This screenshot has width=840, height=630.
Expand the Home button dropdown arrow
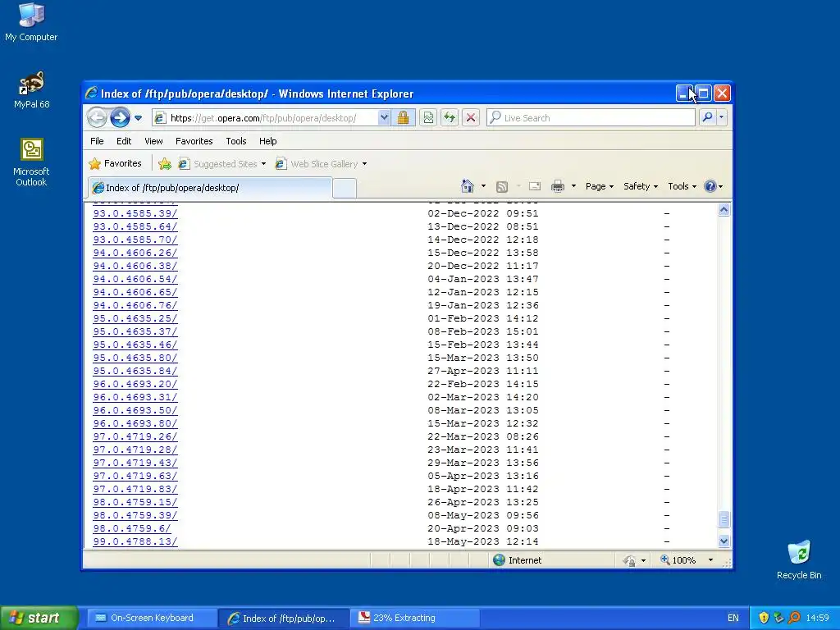(x=483, y=186)
